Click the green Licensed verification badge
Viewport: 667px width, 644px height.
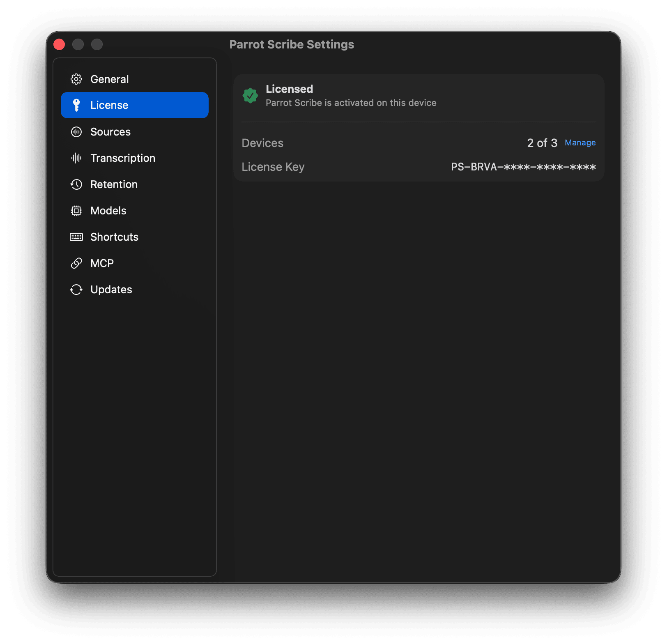click(251, 95)
